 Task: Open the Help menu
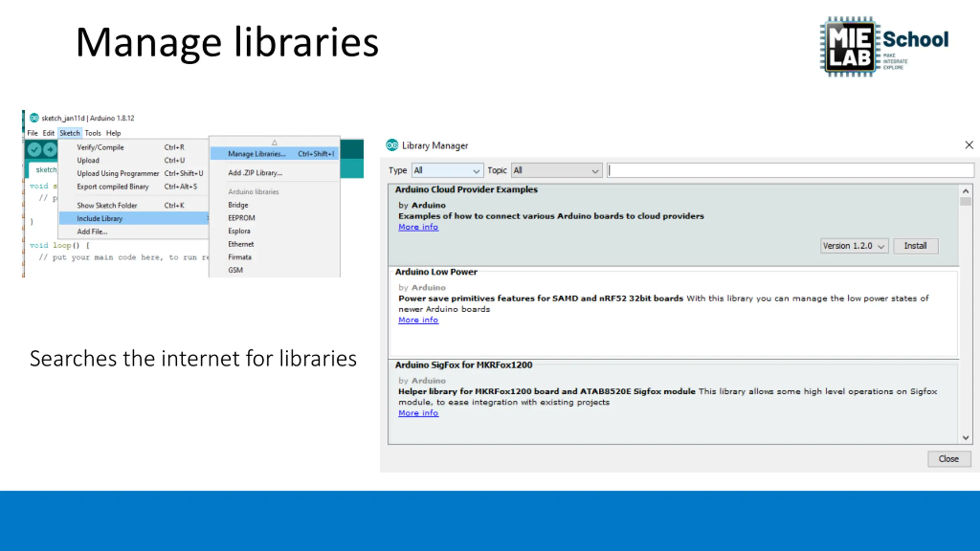pos(113,133)
